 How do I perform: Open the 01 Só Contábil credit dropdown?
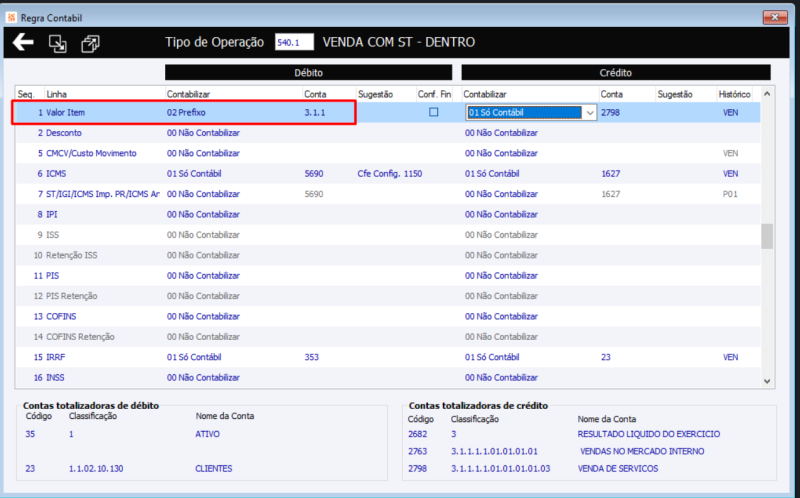[590, 113]
